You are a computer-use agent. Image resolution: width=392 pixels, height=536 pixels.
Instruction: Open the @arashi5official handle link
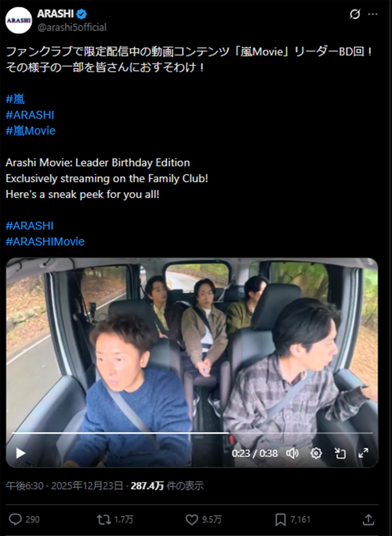(72, 27)
